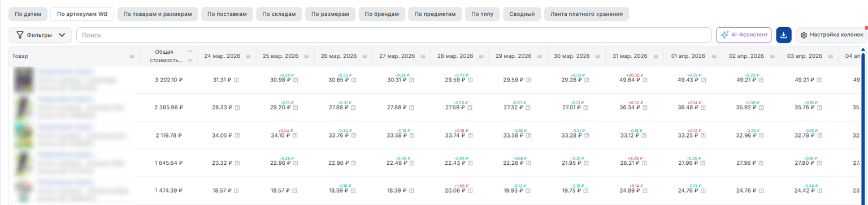Image resolution: width=868 pixels, height=205 pixels.
Task: Click the «02 апр. 2026» column menu icon
Action: pos(773,57)
